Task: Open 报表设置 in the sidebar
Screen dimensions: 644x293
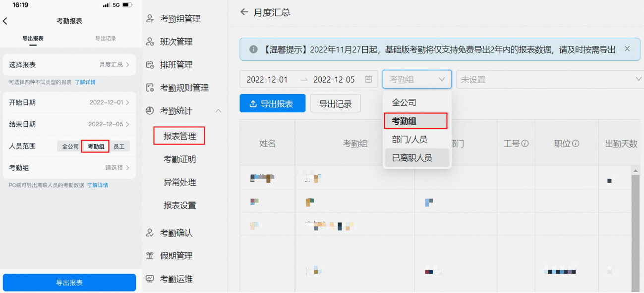Action: [x=180, y=205]
